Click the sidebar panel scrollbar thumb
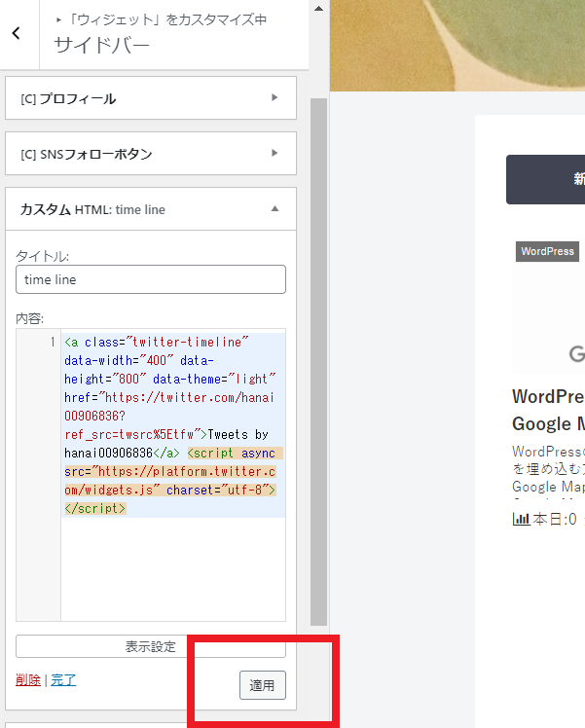The height and width of the screenshot is (728, 585). point(318,362)
